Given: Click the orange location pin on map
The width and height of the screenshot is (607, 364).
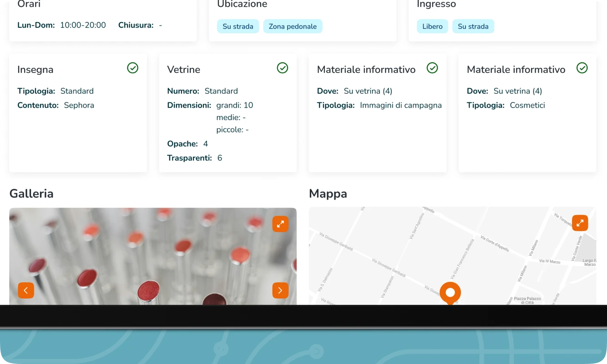Looking at the screenshot, I should [x=450, y=293].
